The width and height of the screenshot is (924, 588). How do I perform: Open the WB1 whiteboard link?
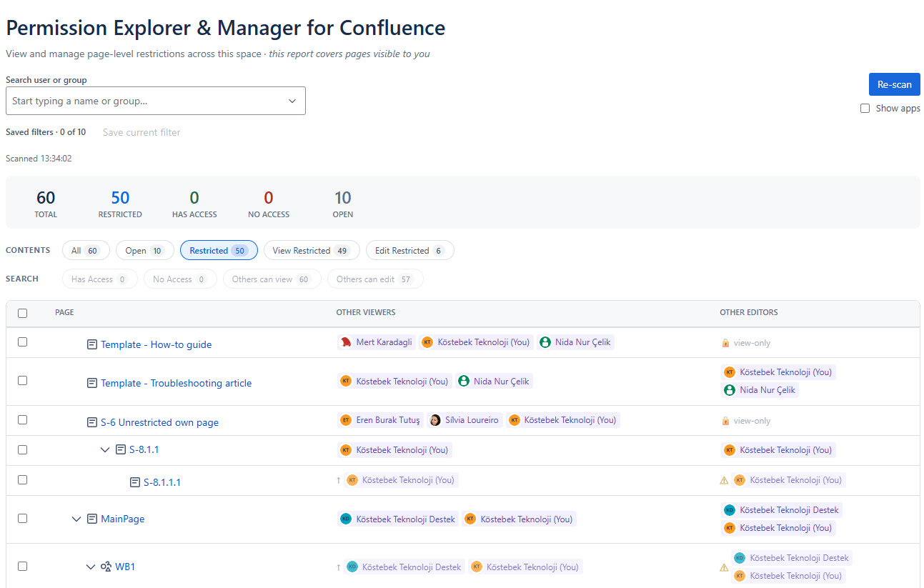click(x=125, y=567)
